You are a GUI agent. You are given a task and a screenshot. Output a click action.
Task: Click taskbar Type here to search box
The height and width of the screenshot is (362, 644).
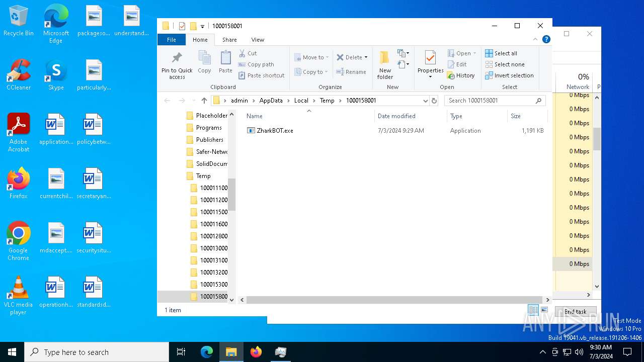coord(97,352)
